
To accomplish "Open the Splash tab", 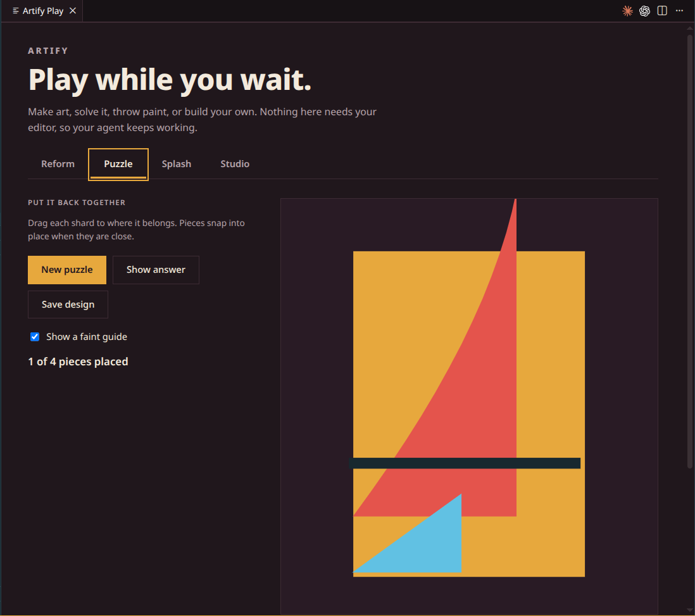I will pyautogui.click(x=177, y=163).
